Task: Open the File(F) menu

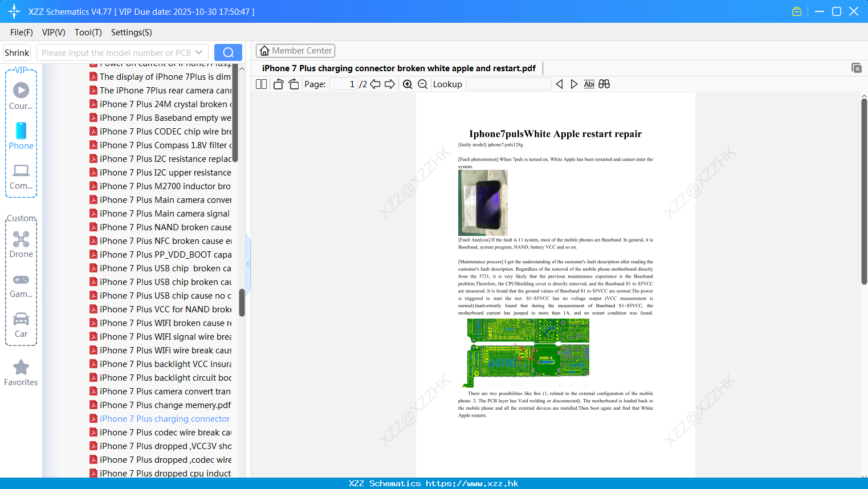Action: click(22, 32)
